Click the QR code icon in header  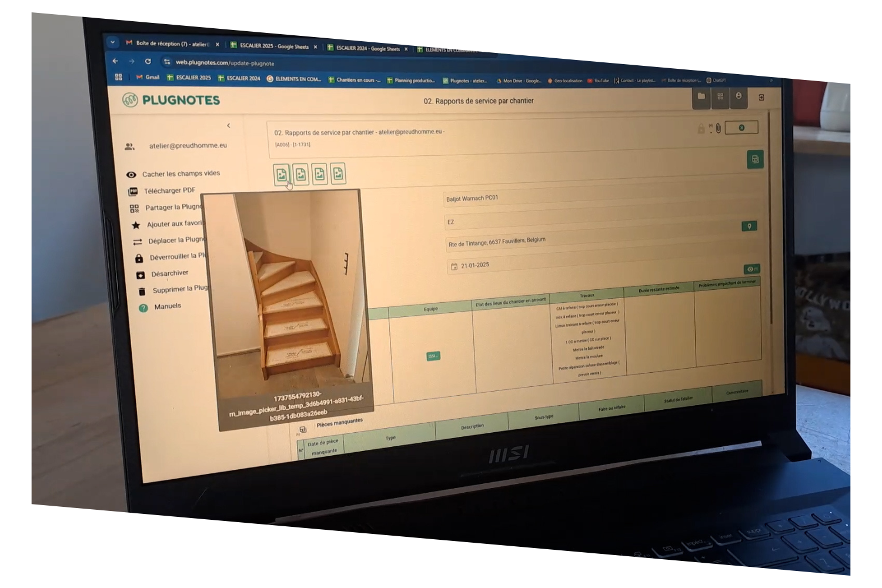click(720, 96)
